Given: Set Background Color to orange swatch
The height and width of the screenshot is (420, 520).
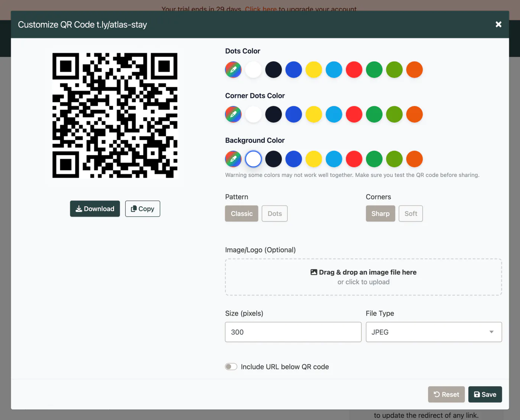Looking at the screenshot, I should click(415, 159).
